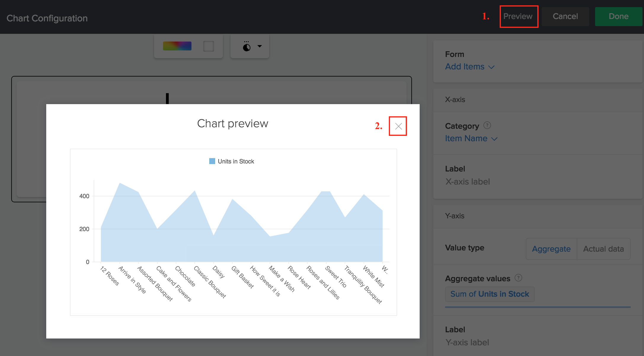
Task: Expand the Add Items form dropdown
Action: [x=470, y=67]
